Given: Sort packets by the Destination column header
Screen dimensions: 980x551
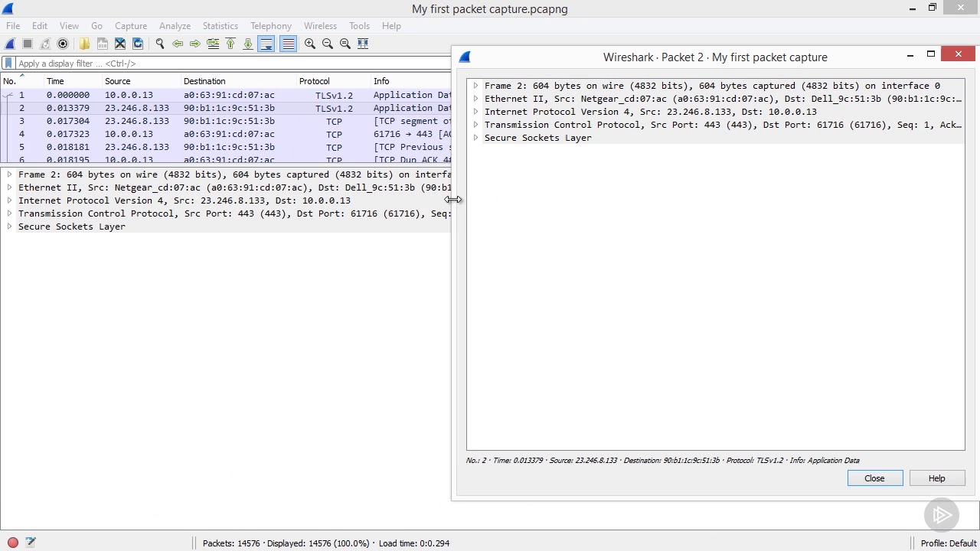Looking at the screenshot, I should coord(238,81).
